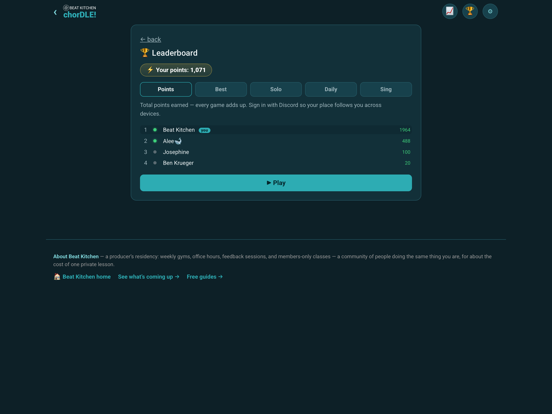The width and height of the screenshot is (552, 414).
Task: Select the Beat Kitchen leaderboard row
Action: coord(276,130)
